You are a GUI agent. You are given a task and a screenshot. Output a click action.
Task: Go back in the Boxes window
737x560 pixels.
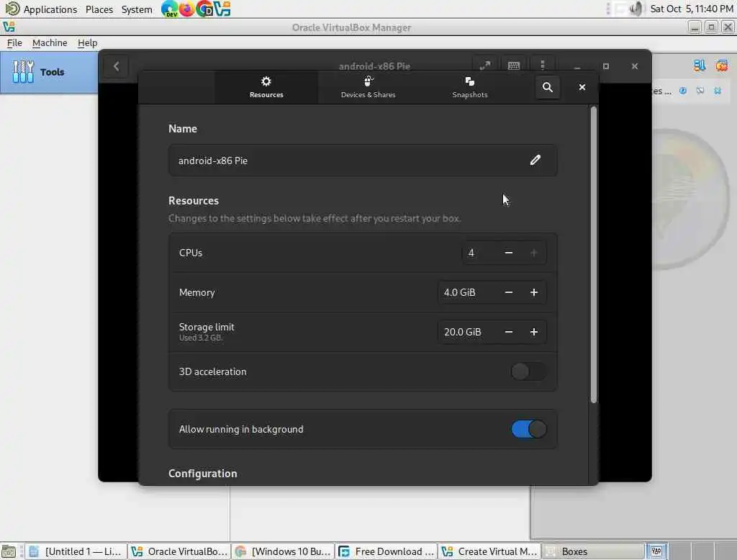[116, 66]
